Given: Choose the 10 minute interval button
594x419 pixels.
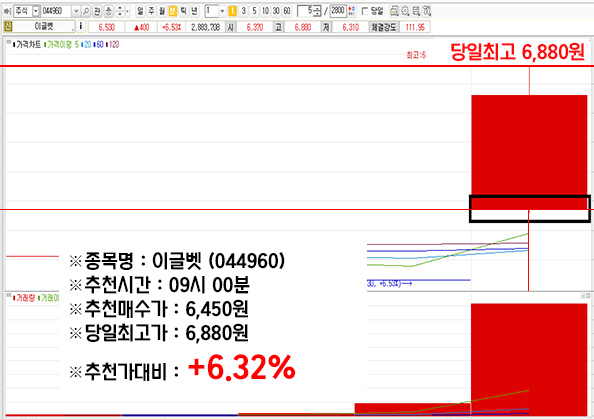Looking at the screenshot, I should click(x=265, y=11).
